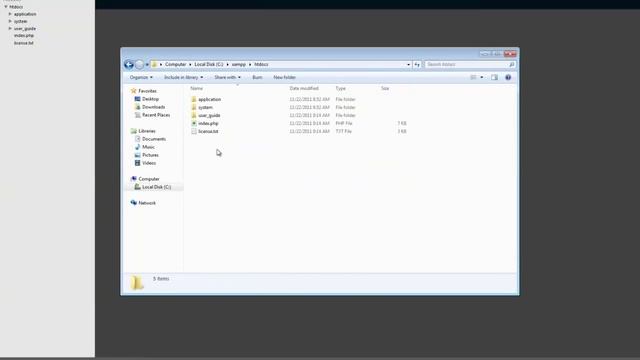
Task: Select the Computer breadcrumb in address bar
Action: coord(176,64)
